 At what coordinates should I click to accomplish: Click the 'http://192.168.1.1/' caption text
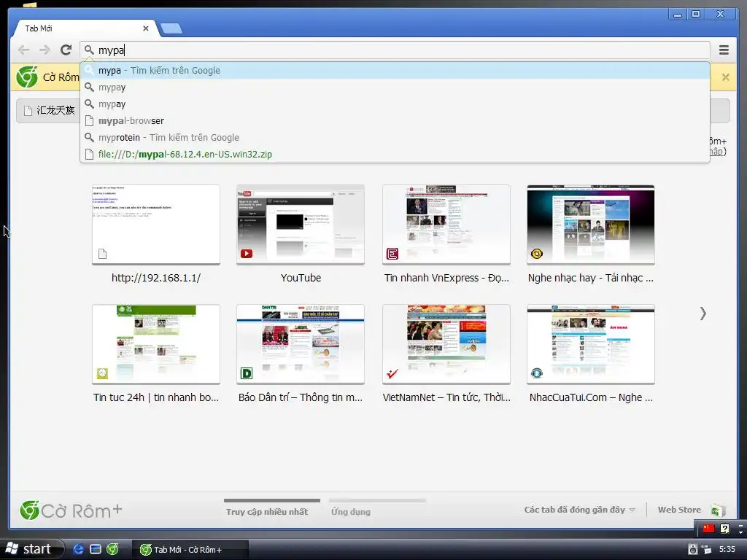tap(156, 278)
